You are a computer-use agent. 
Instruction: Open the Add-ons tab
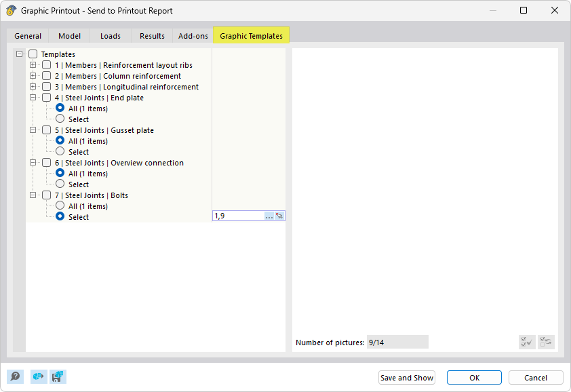pyautogui.click(x=193, y=36)
